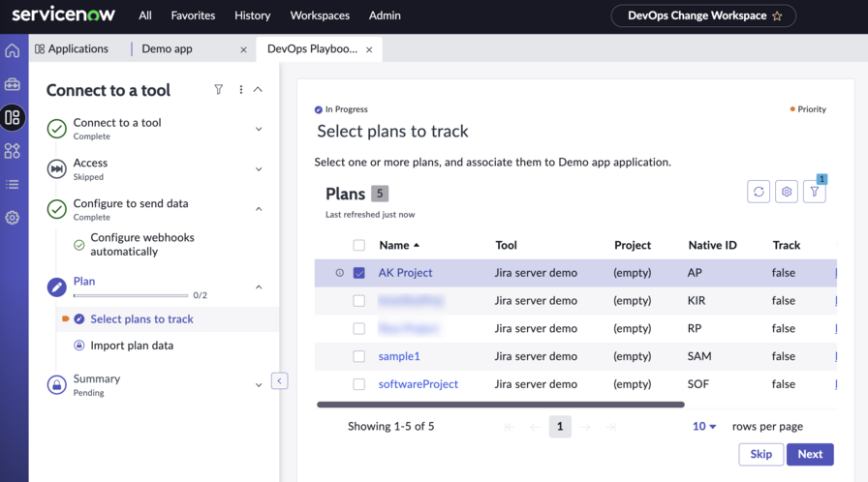
Task: Click the Project column header
Action: click(633, 245)
